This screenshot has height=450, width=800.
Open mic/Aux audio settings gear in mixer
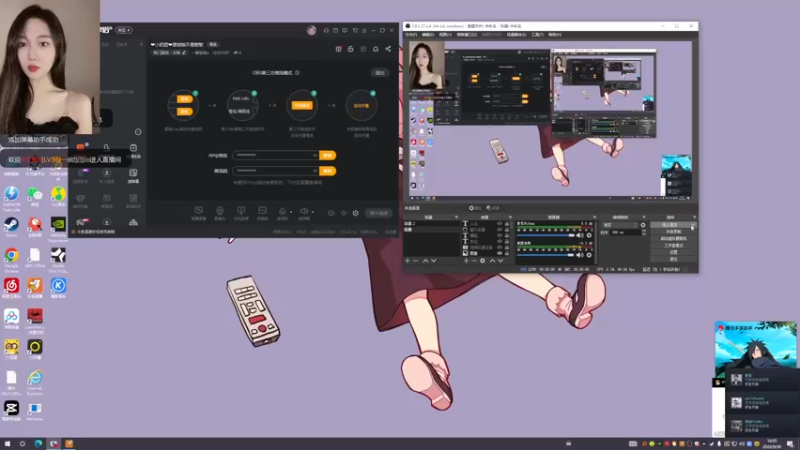click(589, 235)
